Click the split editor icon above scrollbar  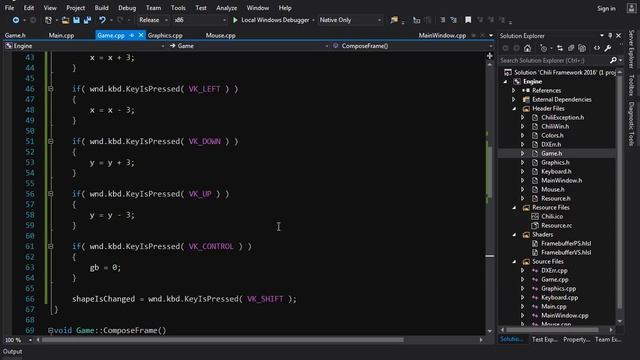pyautogui.click(x=490, y=56)
